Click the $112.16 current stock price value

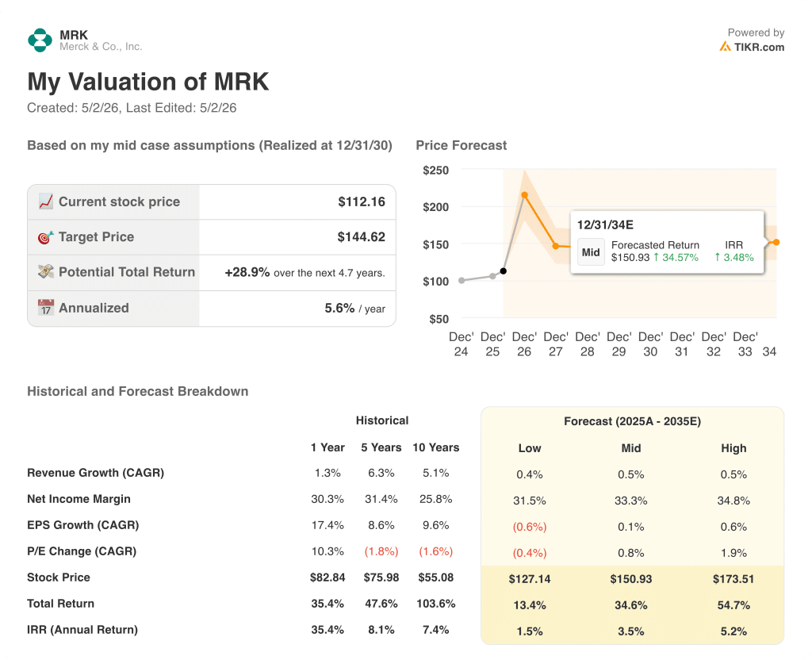362,201
